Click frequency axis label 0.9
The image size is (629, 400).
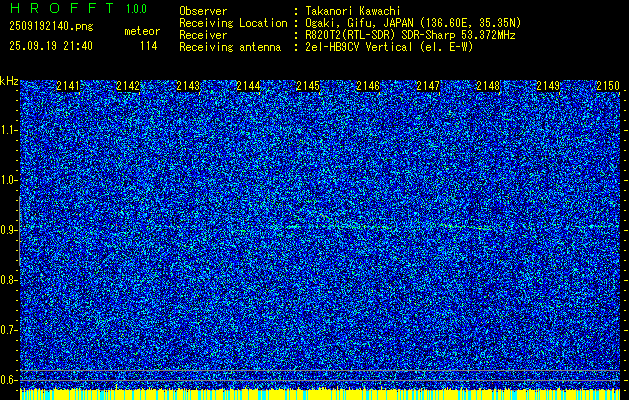[x=8, y=230]
